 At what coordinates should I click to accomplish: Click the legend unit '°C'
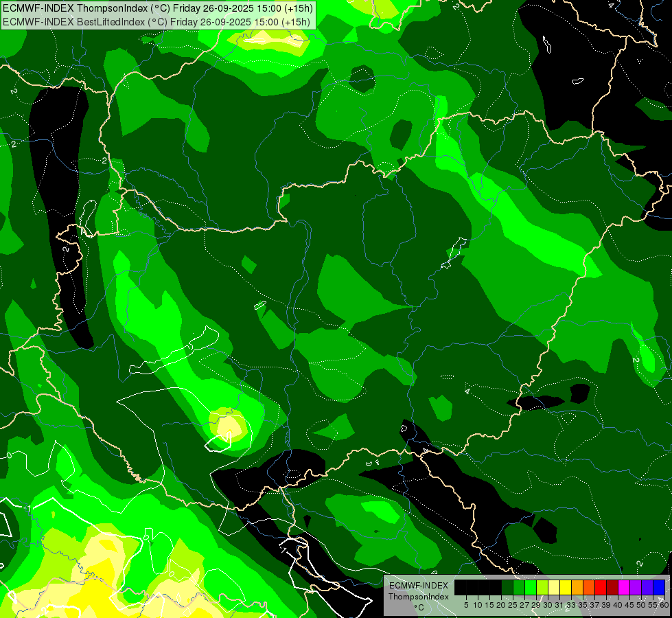click(419, 608)
